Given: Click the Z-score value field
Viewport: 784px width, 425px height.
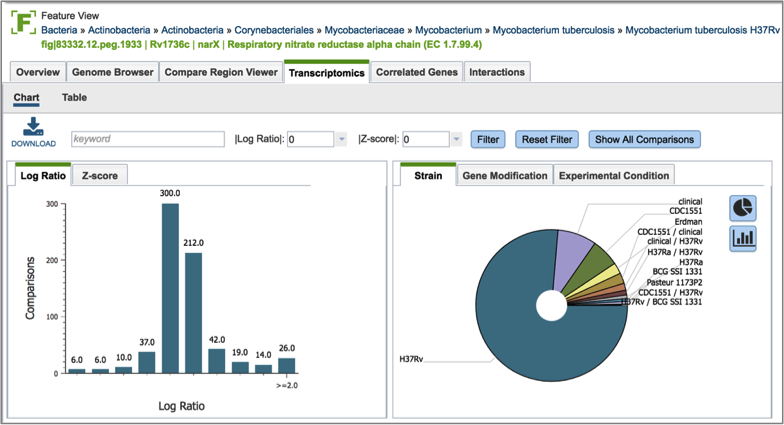Looking at the screenshot, I should [426, 139].
